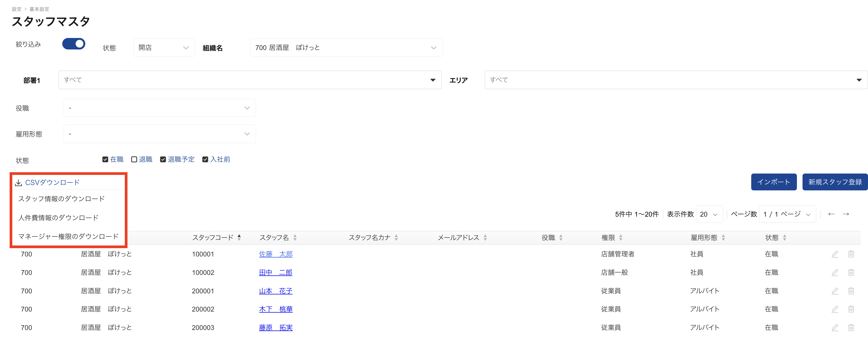Screen dimensions: 868x338
Task: Click the 新規スタッフ登録 button
Action: [x=835, y=182]
